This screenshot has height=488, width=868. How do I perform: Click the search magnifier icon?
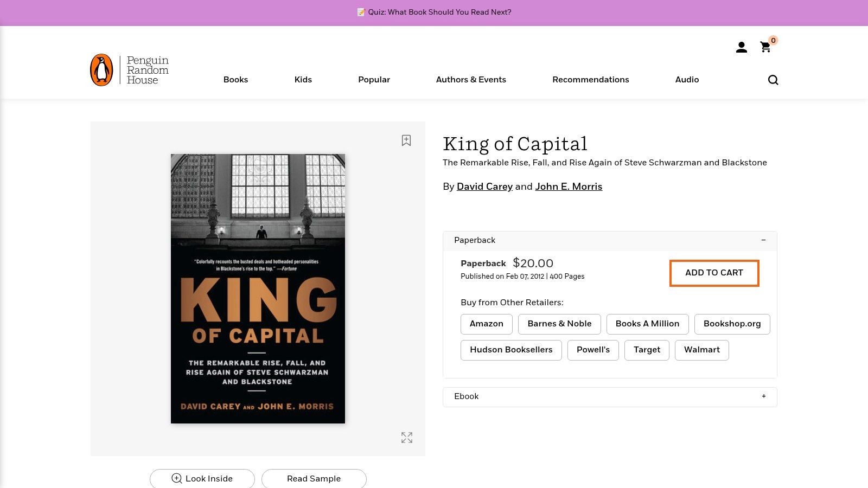773,80
